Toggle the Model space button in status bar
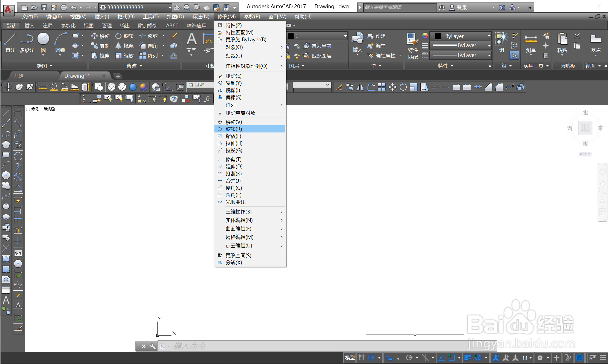The width and height of the screenshot is (608, 364). [x=350, y=357]
